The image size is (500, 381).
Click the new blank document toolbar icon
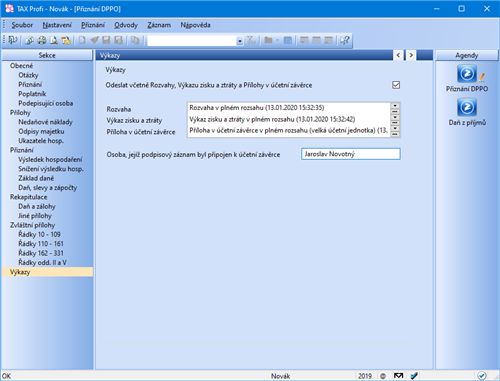click(x=82, y=40)
